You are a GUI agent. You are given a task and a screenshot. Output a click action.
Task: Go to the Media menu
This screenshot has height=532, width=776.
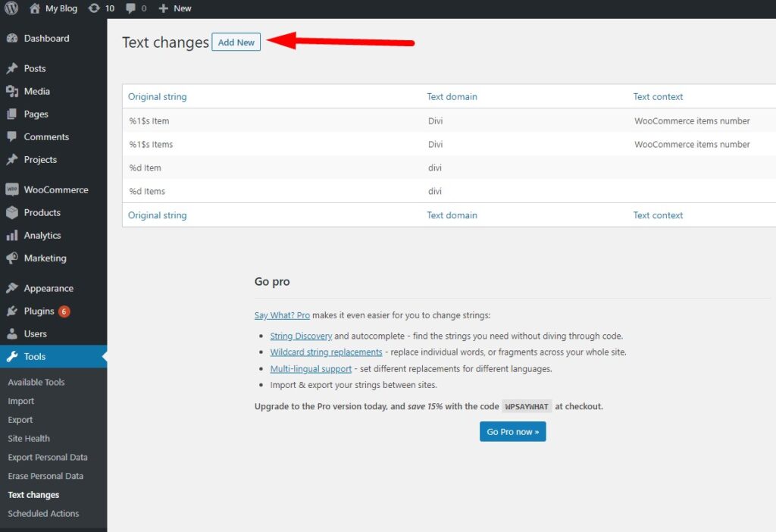[36, 91]
